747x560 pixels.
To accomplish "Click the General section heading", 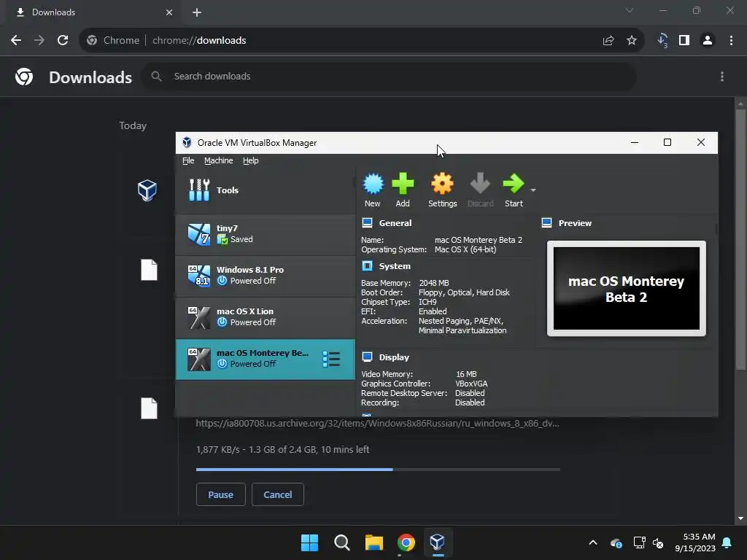I will tap(395, 223).
